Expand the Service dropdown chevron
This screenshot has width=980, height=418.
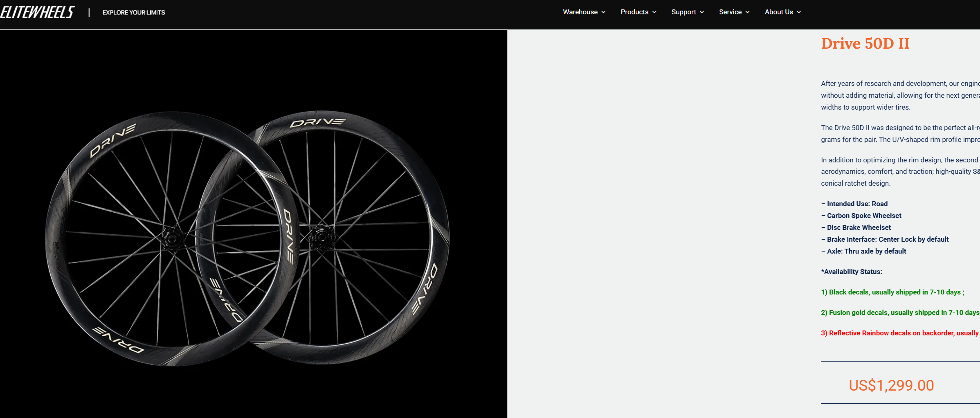[x=747, y=12]
